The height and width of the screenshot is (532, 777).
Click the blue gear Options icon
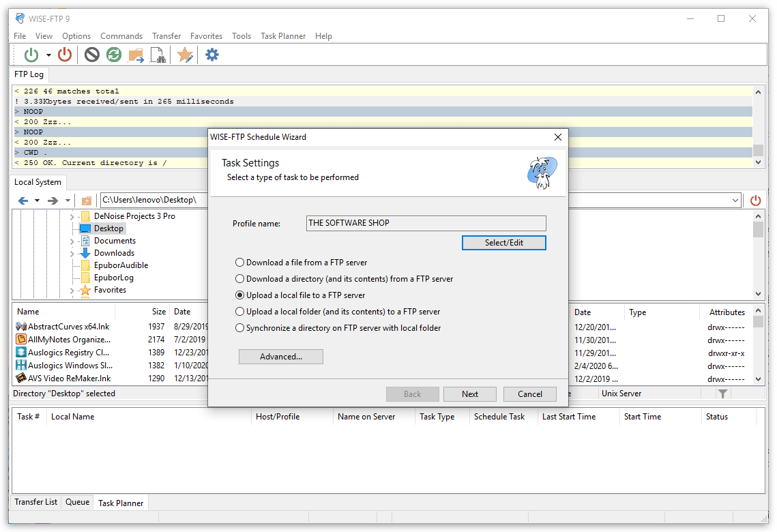pos(211,55)
